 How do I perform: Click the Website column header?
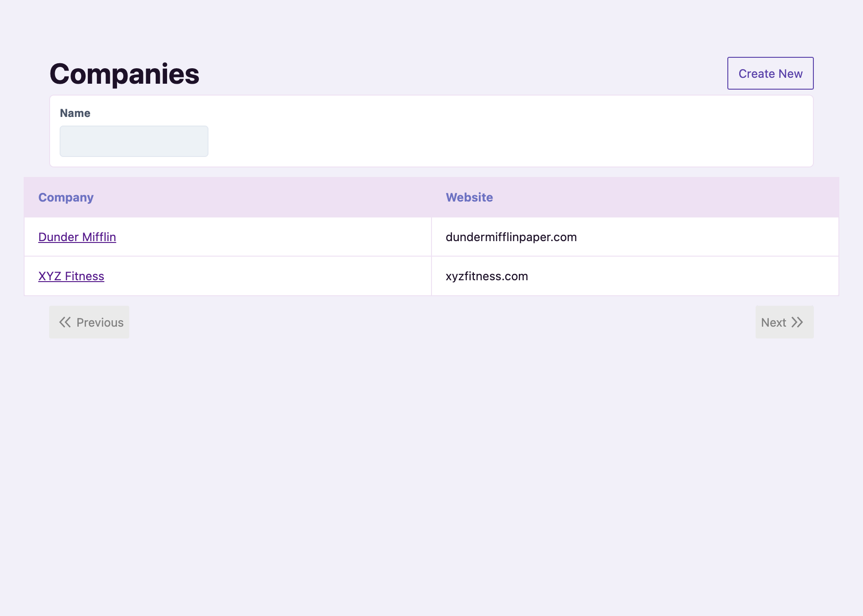coord(469,197)
